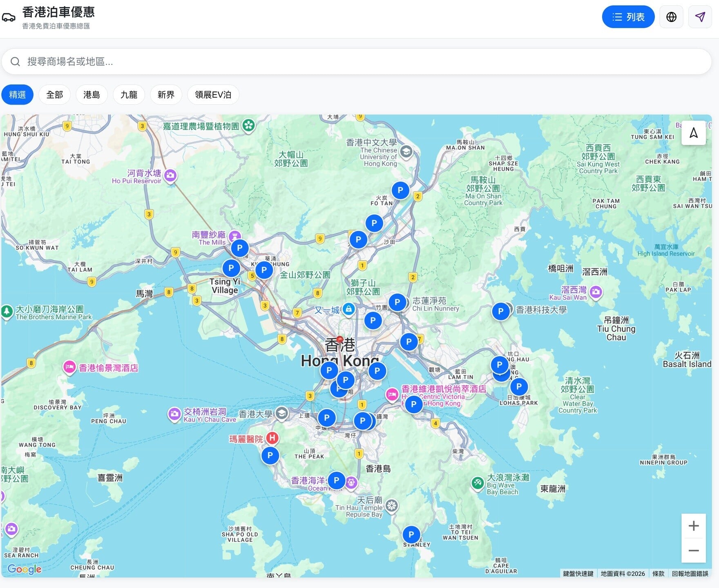Image resolution: width=719 pixels, height=588 pixels.
Task: Switch to the 全部 filter
Action: (55, 95)
